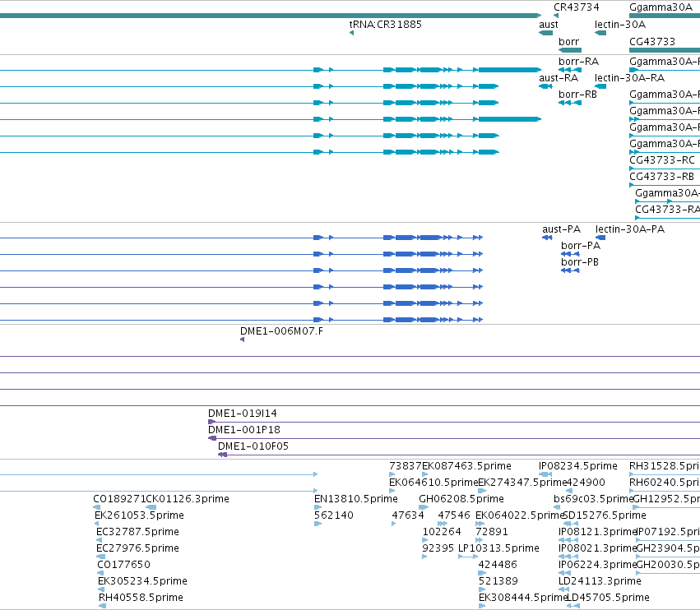The image size is (700, 610).
Task: Select the EK087463.5prime EST label
Action: point(466,466)
